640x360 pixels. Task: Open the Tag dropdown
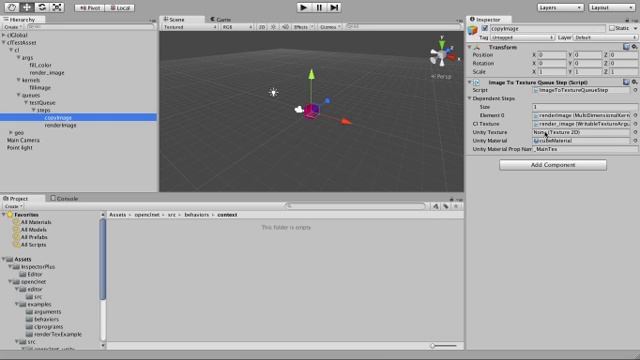pos(522,38)
